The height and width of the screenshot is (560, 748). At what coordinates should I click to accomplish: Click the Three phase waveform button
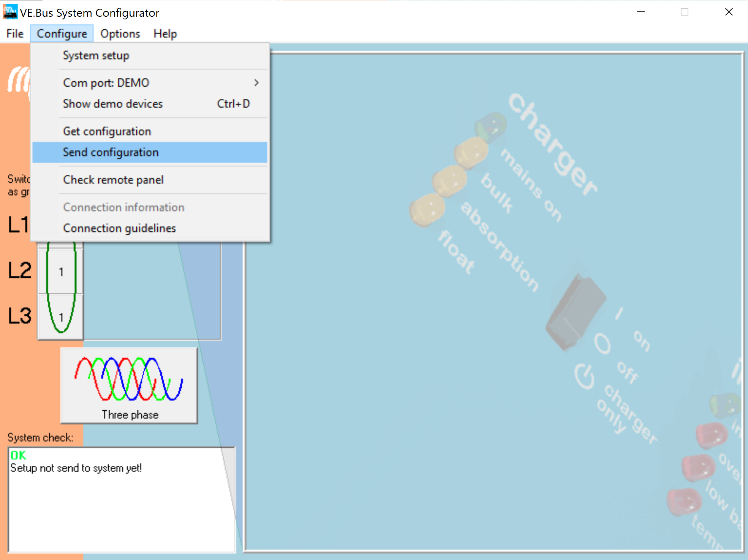coord(129,385)
